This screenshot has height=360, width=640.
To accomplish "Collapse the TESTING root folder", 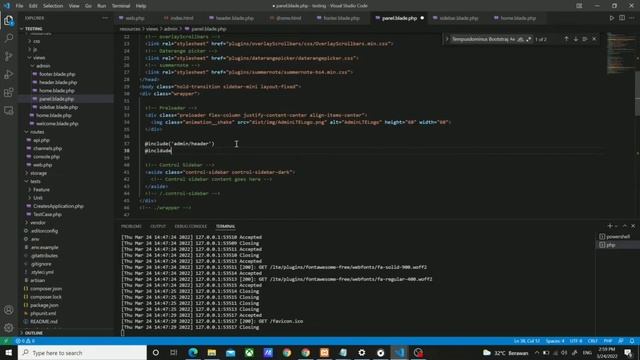I will pyautogui.click(x=33, y=29).
